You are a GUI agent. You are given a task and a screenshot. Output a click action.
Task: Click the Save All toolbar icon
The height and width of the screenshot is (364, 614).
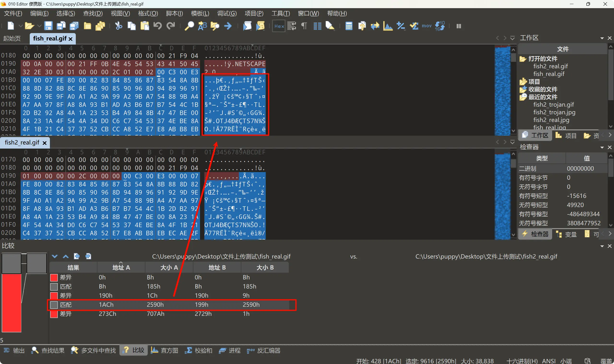pos(74,26)
